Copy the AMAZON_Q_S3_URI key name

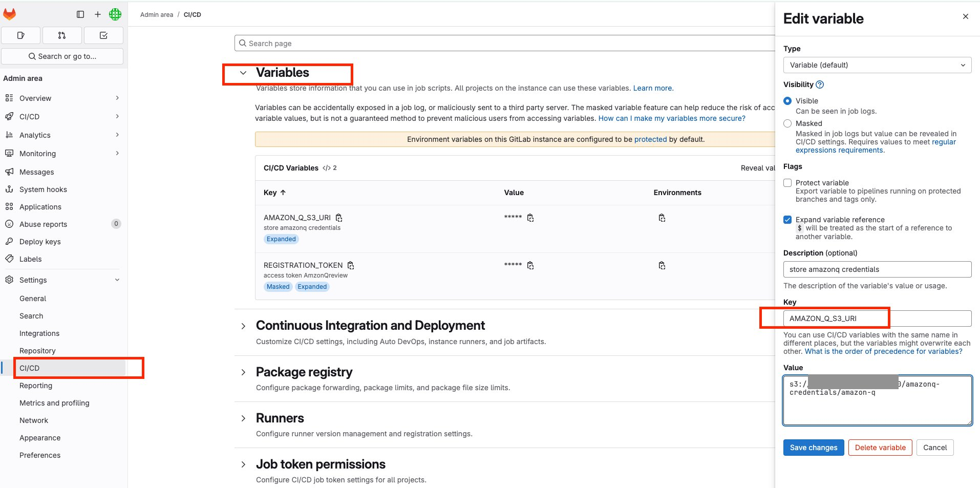tap(339, 218)
